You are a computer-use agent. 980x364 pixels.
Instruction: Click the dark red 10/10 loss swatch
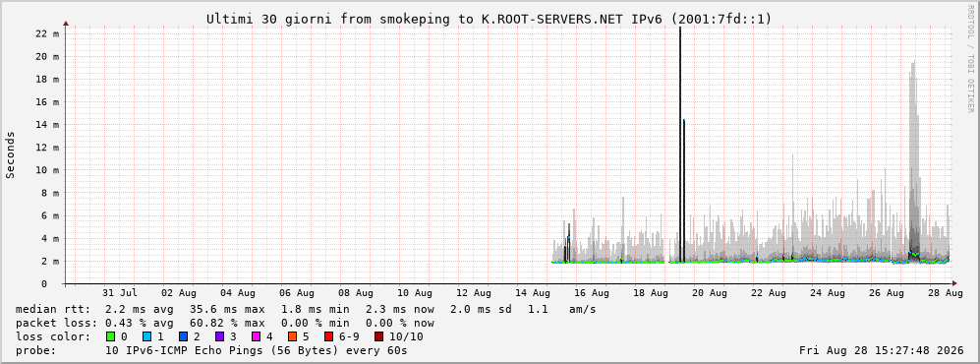coord(378,336)
